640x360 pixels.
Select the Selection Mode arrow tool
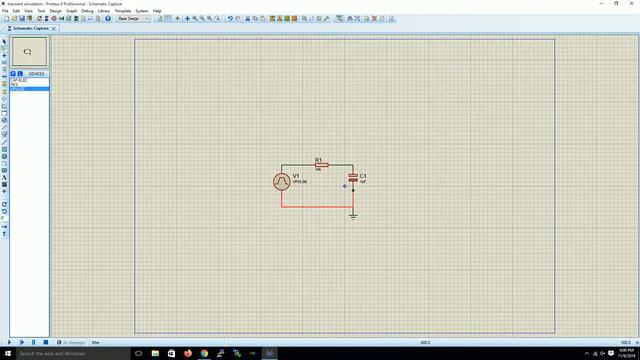(4, 42)
